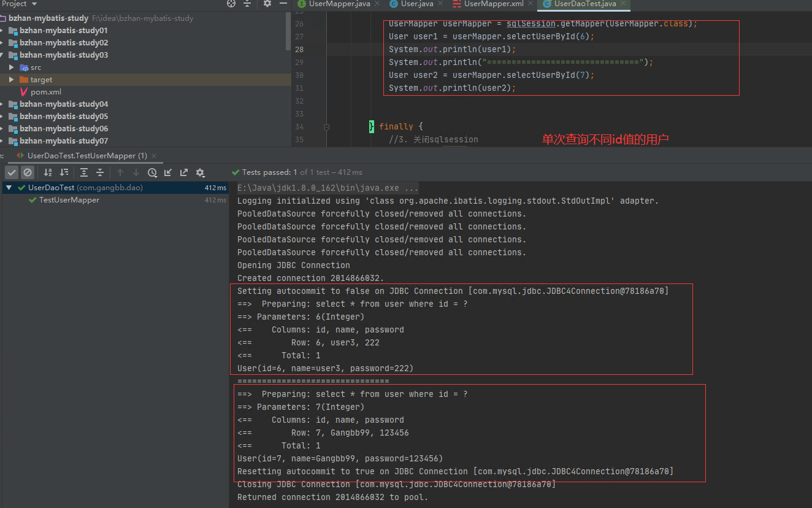812x508 pixels.
Task: Open test history clock icon
Action: coord(152,172)
